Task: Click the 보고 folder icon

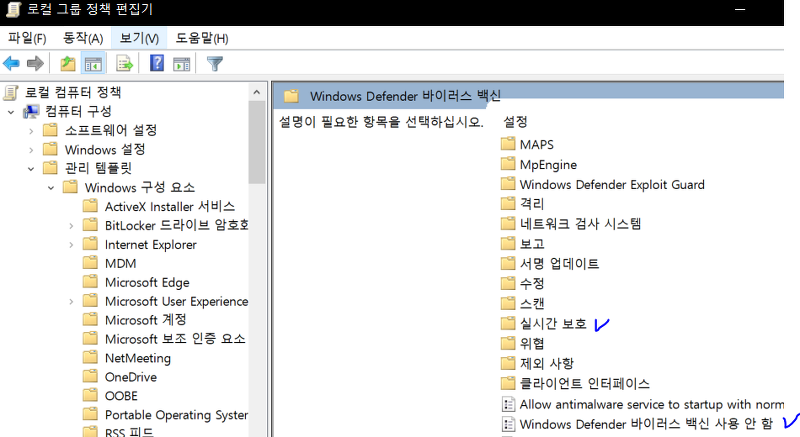Action: [508, 244]
